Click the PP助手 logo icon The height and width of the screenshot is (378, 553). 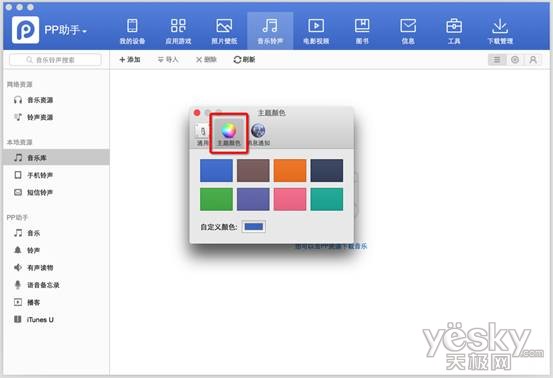25,30
